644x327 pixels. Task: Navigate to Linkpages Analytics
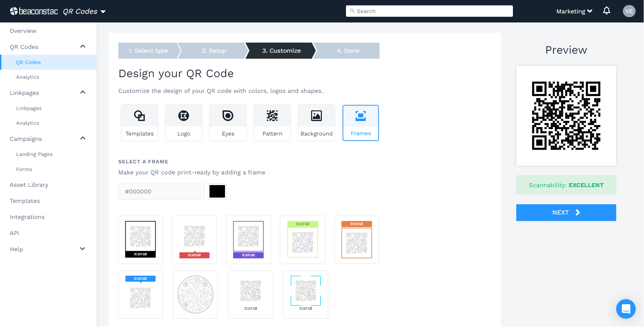point(27,123)
